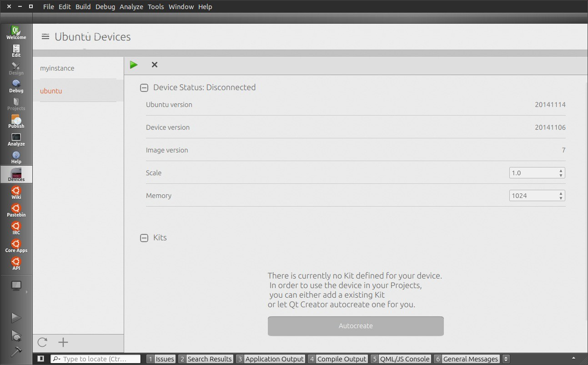Open the Build menu
This screenshot has height=365, width=588.
coord(83,7)
